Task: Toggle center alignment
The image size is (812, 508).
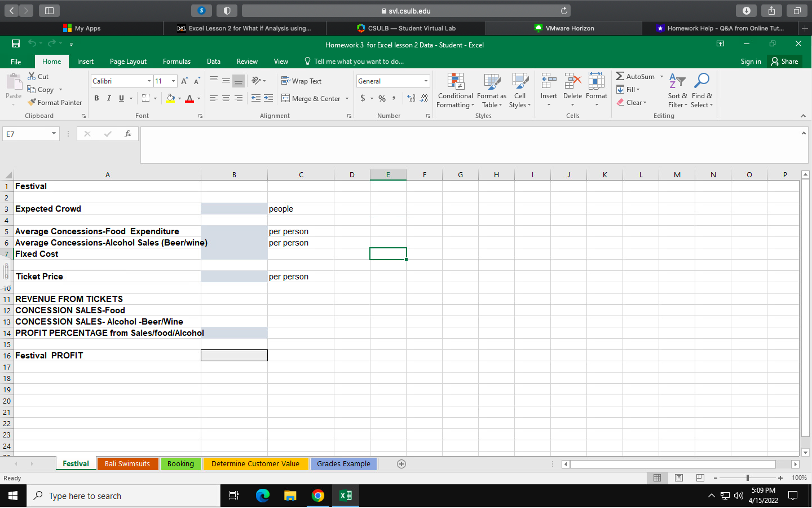Action: pos(225,98)
